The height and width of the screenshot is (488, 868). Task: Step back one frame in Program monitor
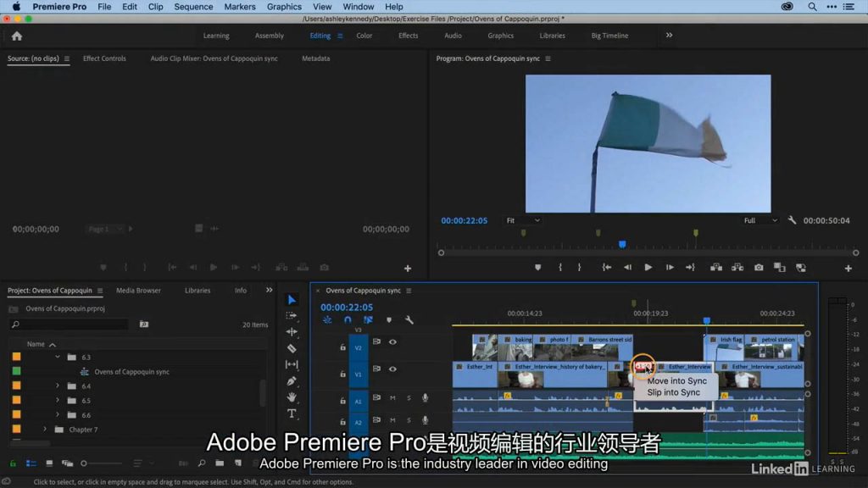coord(627,267)
